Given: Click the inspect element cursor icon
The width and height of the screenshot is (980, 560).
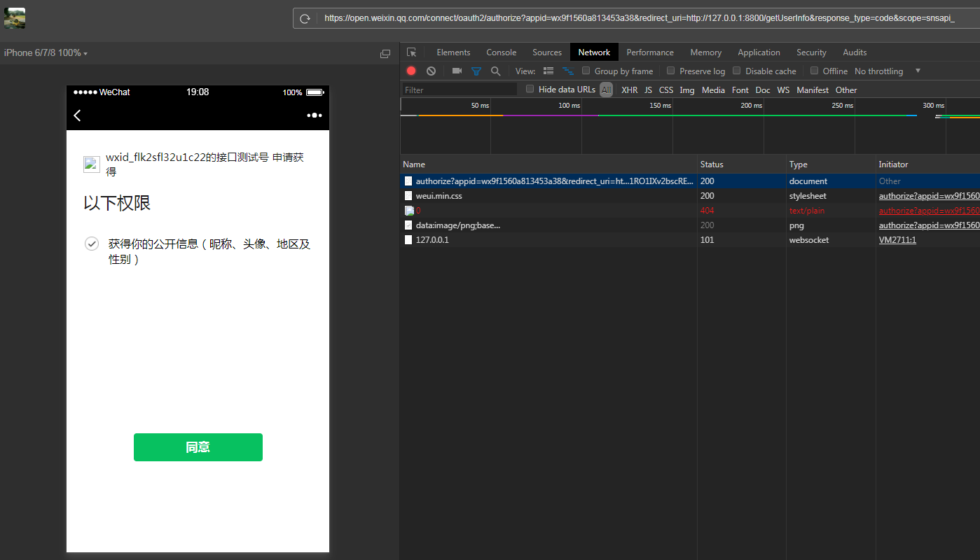Looking at the screenshot, I should pyautogui.click(x=411, y=52).
